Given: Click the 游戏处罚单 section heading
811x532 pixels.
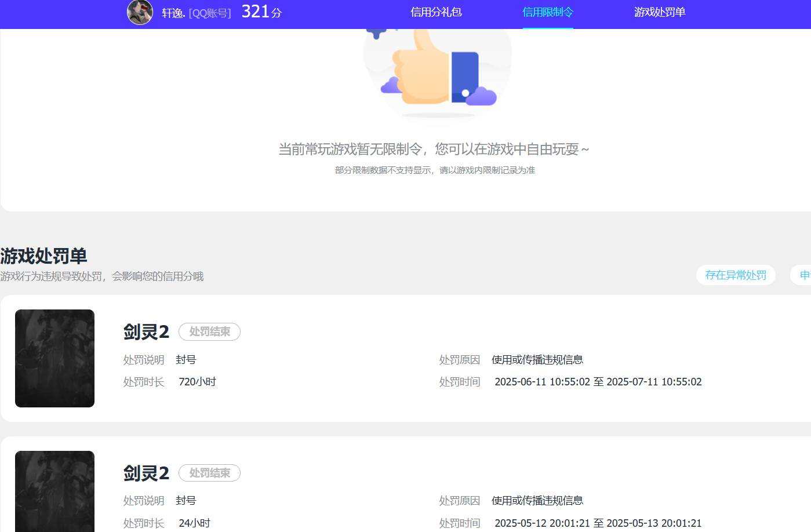Looking at the screenshot, I should pyautogui.click(x=43, y=256).
